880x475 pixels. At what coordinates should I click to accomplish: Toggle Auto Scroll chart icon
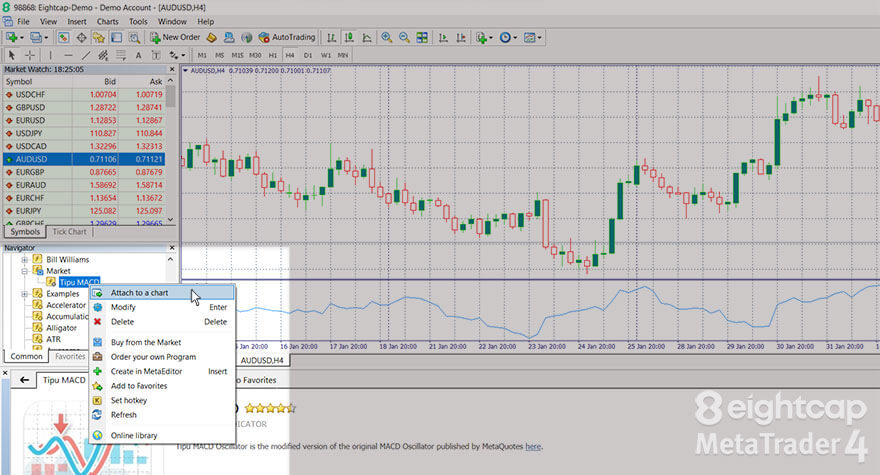[443, 38]
